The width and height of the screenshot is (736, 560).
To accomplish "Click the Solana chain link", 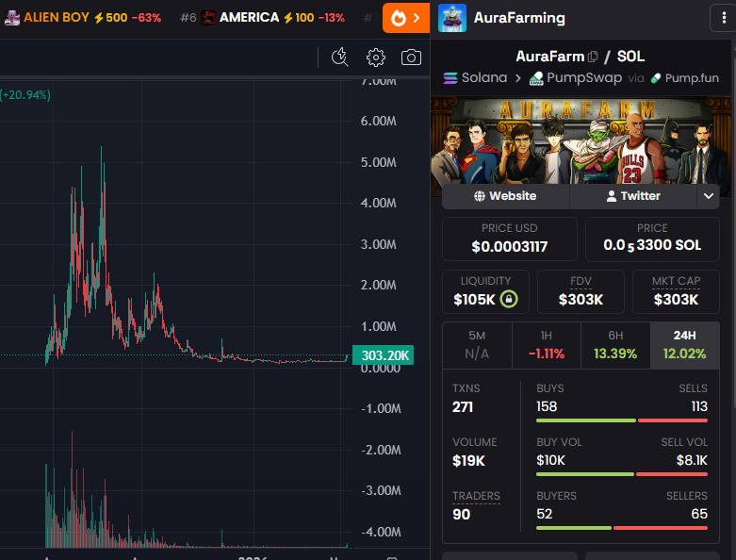I will click(x=475, y=78).
